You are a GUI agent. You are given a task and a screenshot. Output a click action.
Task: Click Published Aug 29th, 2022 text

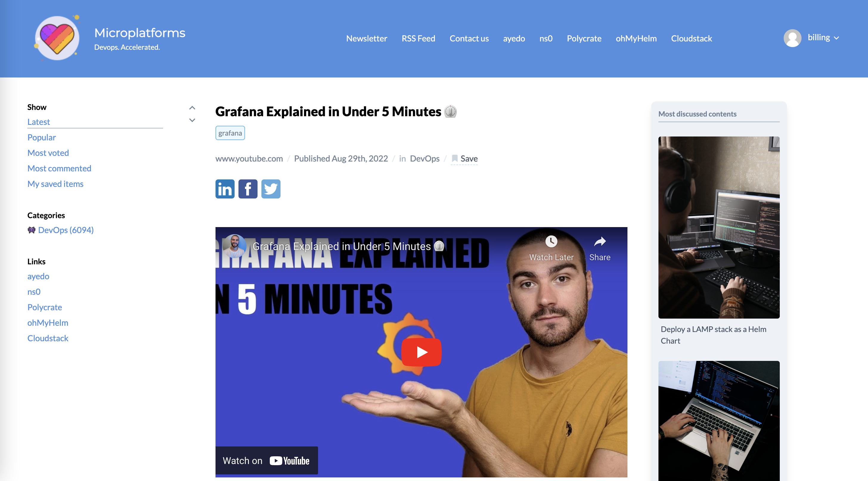(341, 159)
